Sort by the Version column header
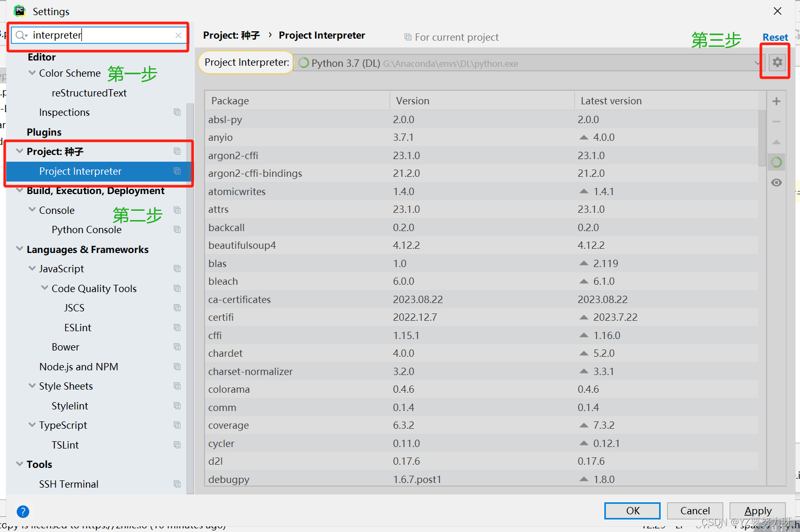 click(x=482, y=101)
